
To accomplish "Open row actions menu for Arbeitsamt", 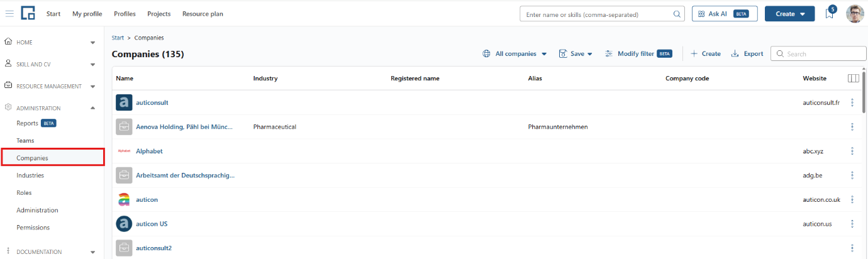I will (x=852, y=175).
